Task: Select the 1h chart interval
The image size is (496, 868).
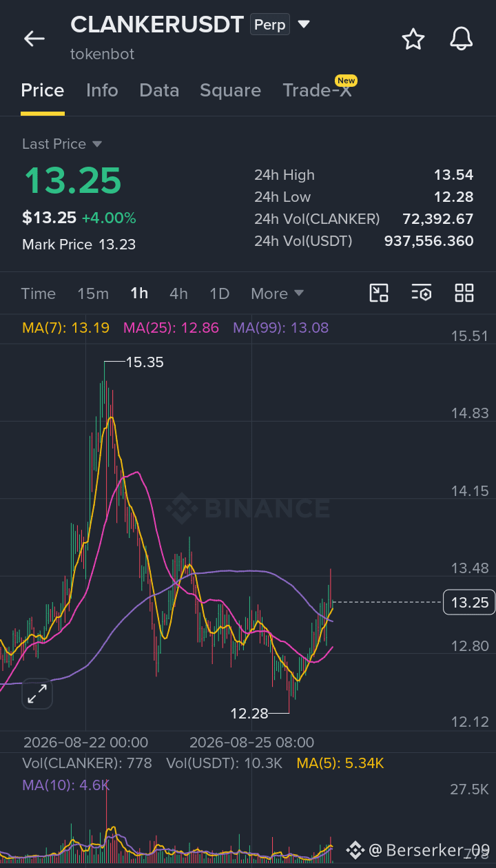Action: point(139,293)
